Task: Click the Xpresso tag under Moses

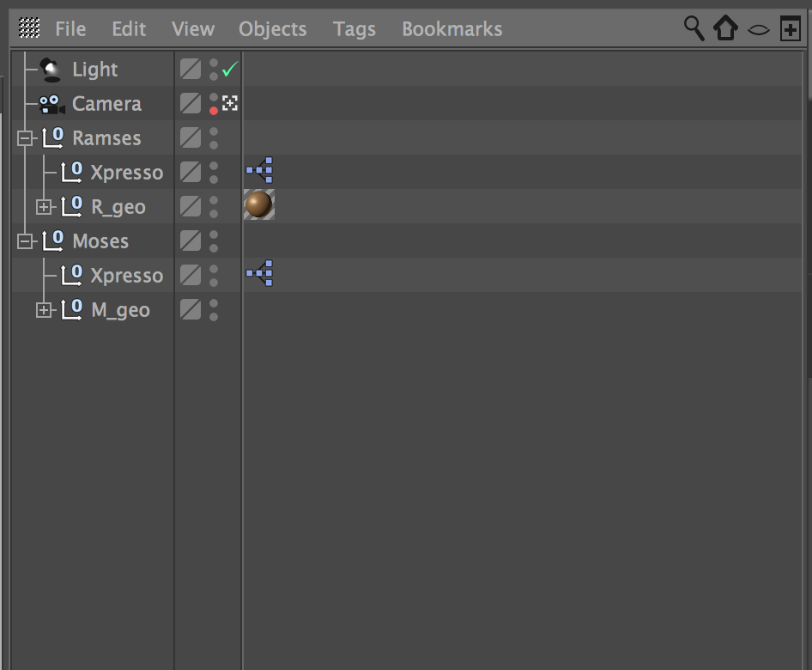Action: 259,274
